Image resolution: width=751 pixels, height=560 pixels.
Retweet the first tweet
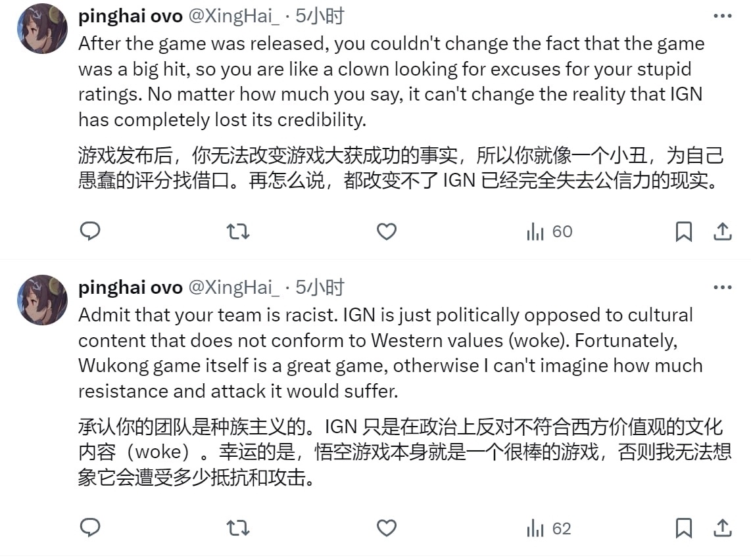[237, 231]
